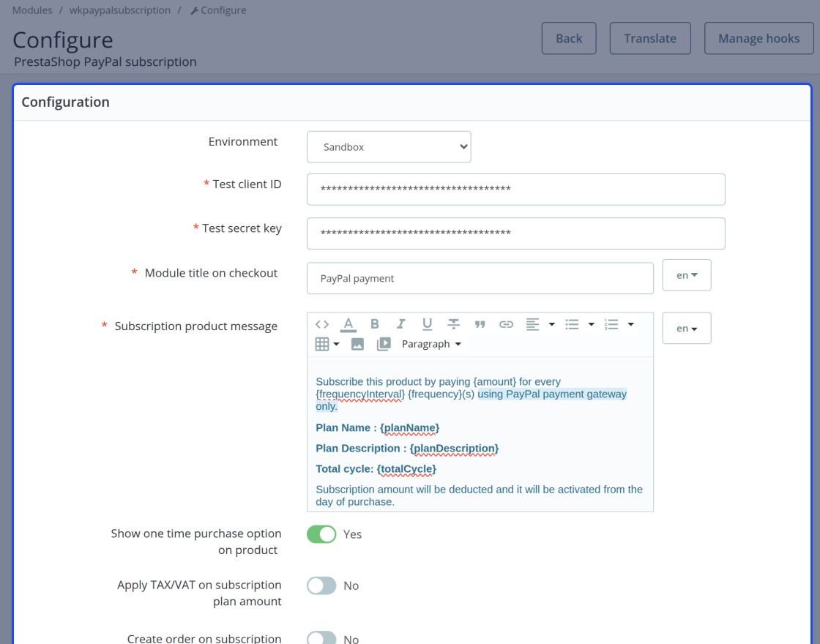This screenshot has width=820, height=644.
Task: Apply strikethrough formatting in editor
Action: [453, 324]
